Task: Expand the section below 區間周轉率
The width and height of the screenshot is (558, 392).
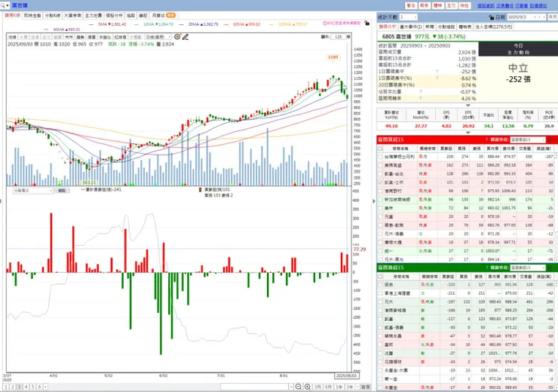Action: pos(468,106)
